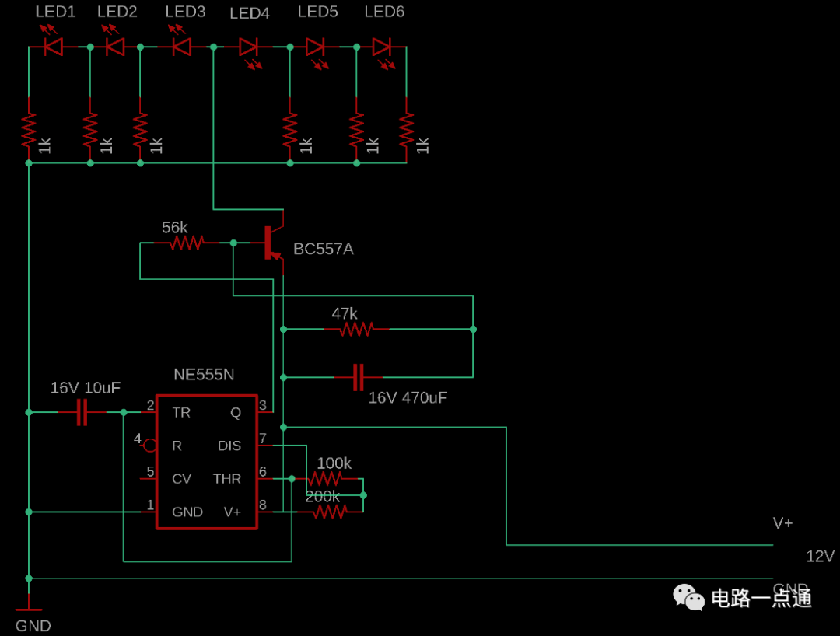
Task: Click the LED3 text label
Action: pyautogui.click(x=185, y=12)
